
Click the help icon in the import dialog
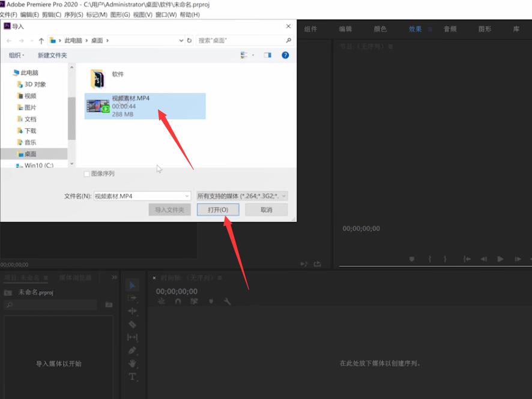(285, 55)
